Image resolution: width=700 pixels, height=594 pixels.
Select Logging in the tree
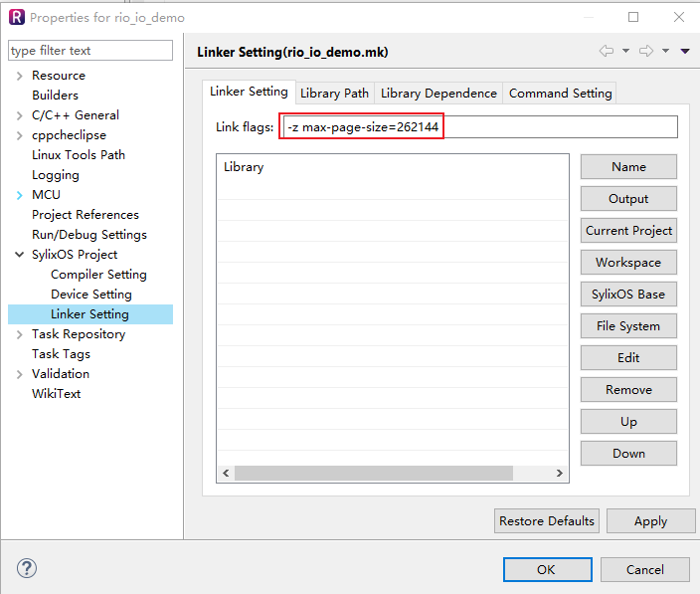(56, 175)
